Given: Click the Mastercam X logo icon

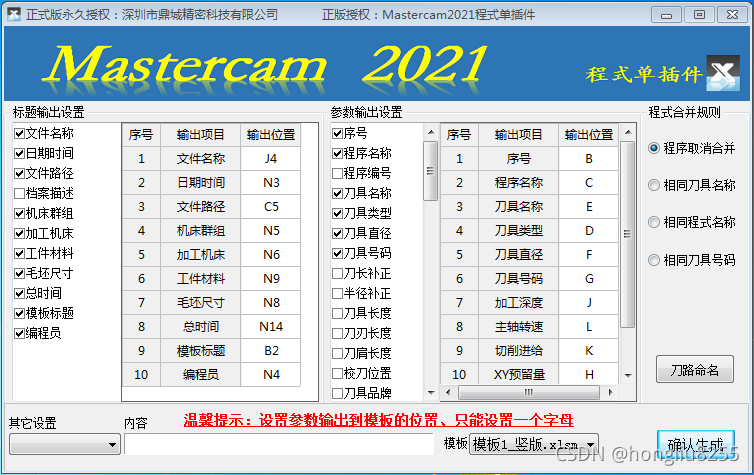Looking at the screenshot, I should click(x=722, y=73).
